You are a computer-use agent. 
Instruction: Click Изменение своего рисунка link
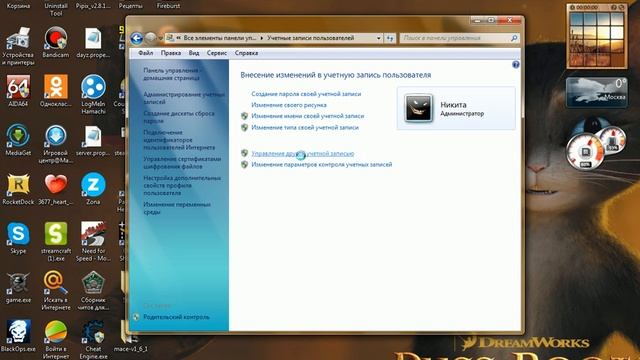[x=289, y=105]
